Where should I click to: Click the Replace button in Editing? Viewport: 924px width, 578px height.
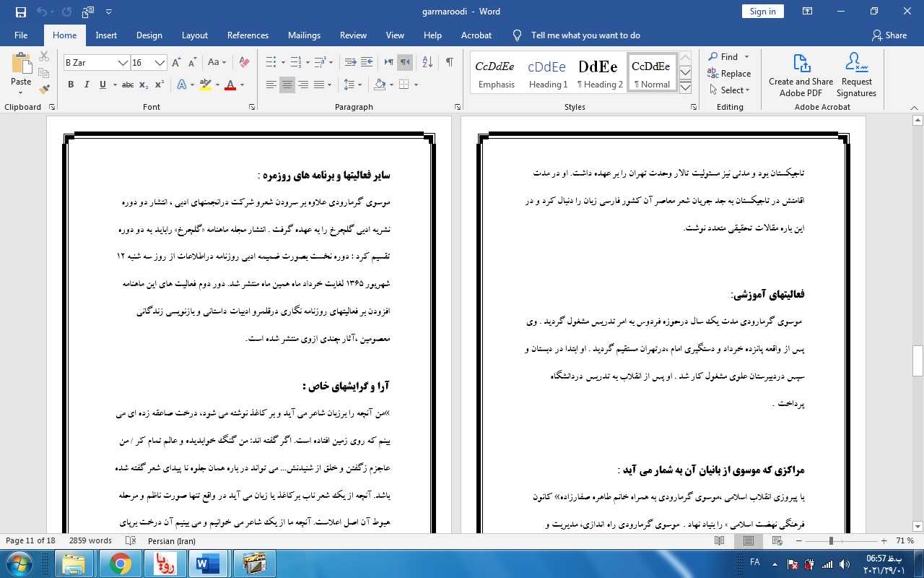pos(729,74)
